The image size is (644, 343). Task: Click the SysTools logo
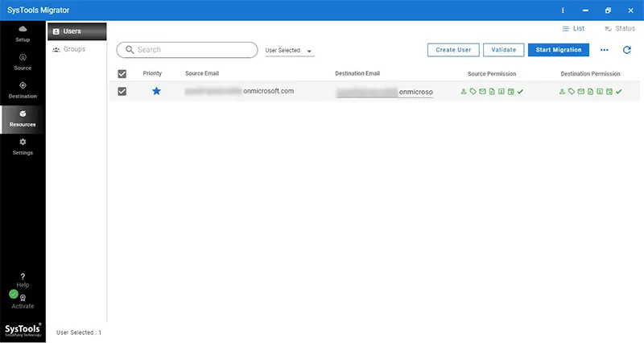(x=23, y=330)
